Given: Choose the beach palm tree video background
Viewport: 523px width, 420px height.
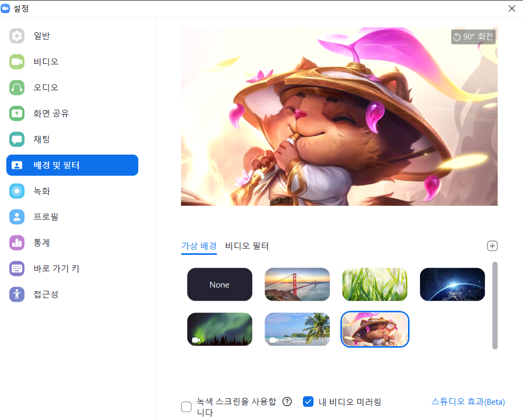Looking at the screenshot, I should [x=297, y=329].
